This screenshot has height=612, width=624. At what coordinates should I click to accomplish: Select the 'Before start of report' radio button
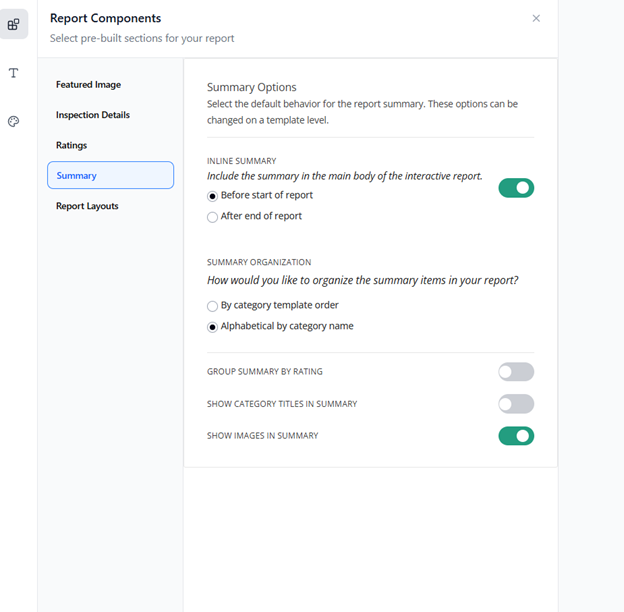point(212,196)
